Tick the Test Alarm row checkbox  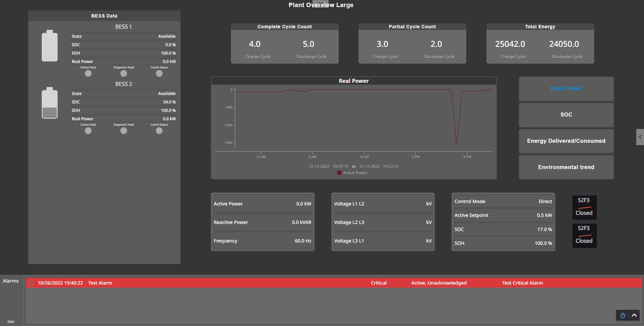point(31,283)
